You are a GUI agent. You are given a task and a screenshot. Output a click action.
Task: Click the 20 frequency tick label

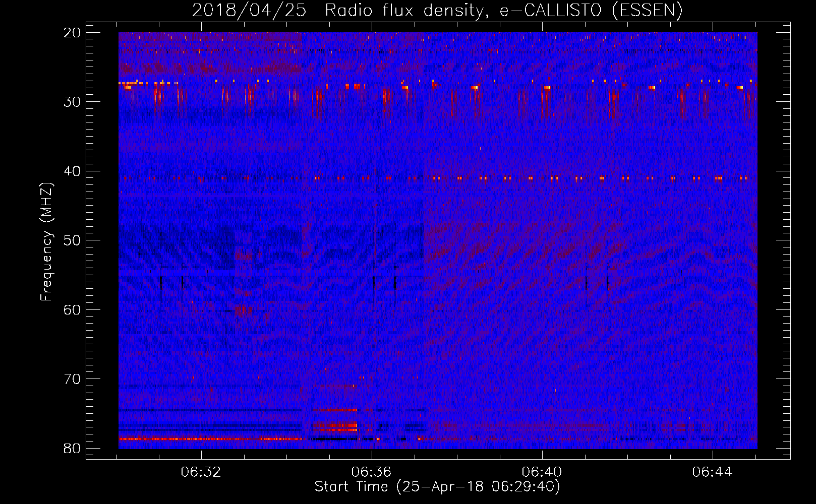73,33
